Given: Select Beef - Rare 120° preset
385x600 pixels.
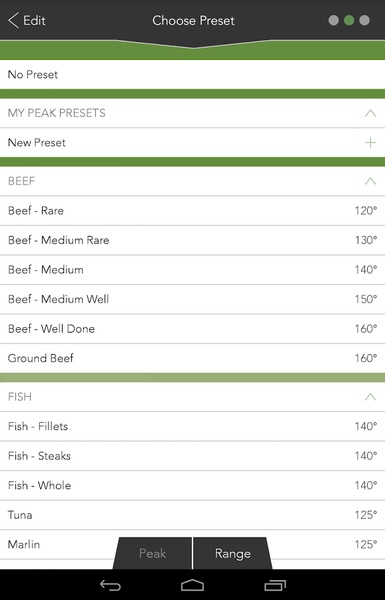Looking at the screenshot, I should 192,211.
